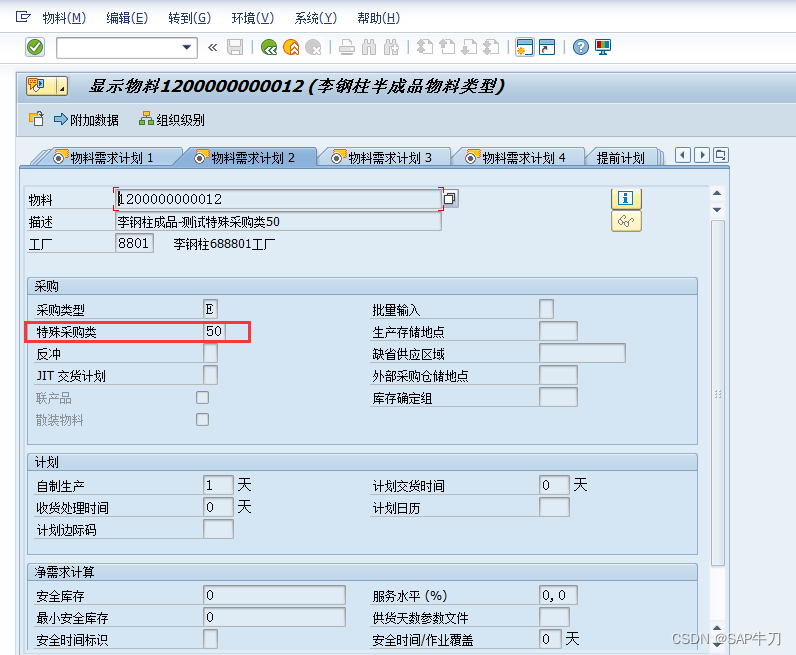Open the window menu icon left of 物料
The image size is (796, 655).
(x=23, y=17)
